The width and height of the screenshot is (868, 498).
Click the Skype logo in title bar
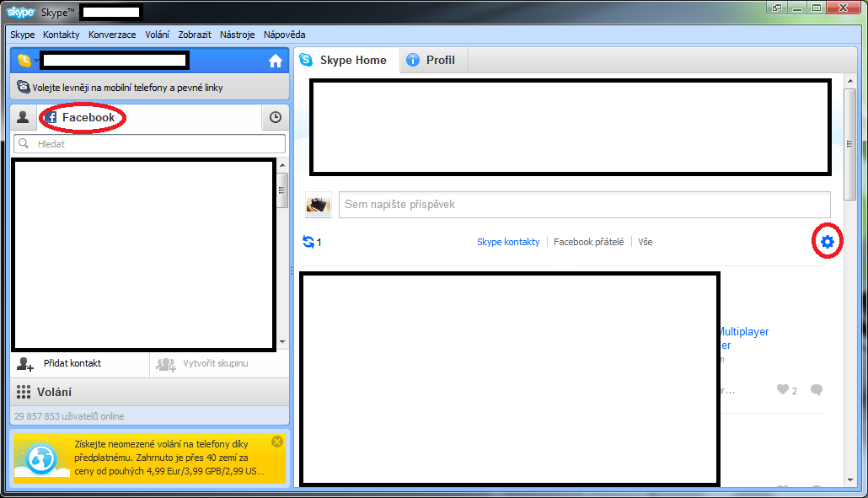(x=20, y=12)
